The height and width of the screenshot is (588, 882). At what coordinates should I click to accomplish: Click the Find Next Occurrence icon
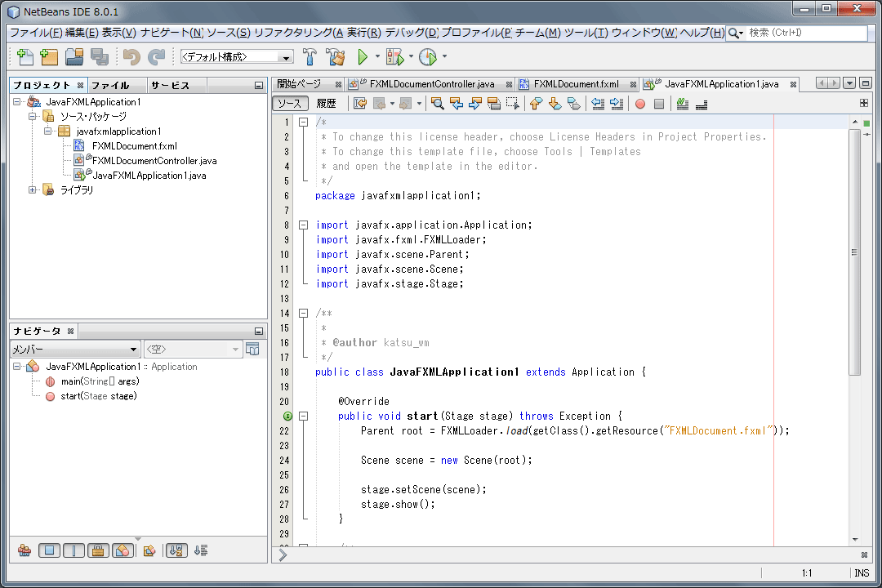[475, 104]
